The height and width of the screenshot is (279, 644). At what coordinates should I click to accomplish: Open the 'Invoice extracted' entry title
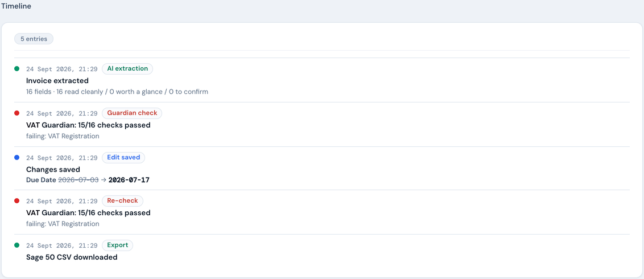point(57,80)
